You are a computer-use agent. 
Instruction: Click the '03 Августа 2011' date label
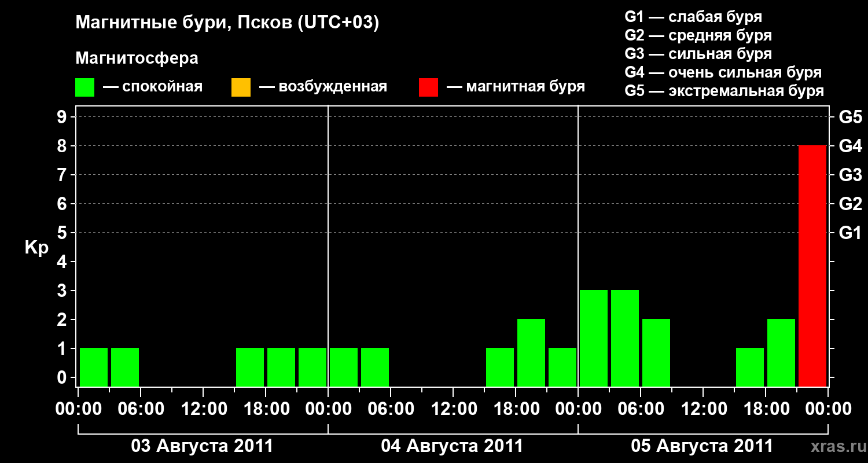202,446
